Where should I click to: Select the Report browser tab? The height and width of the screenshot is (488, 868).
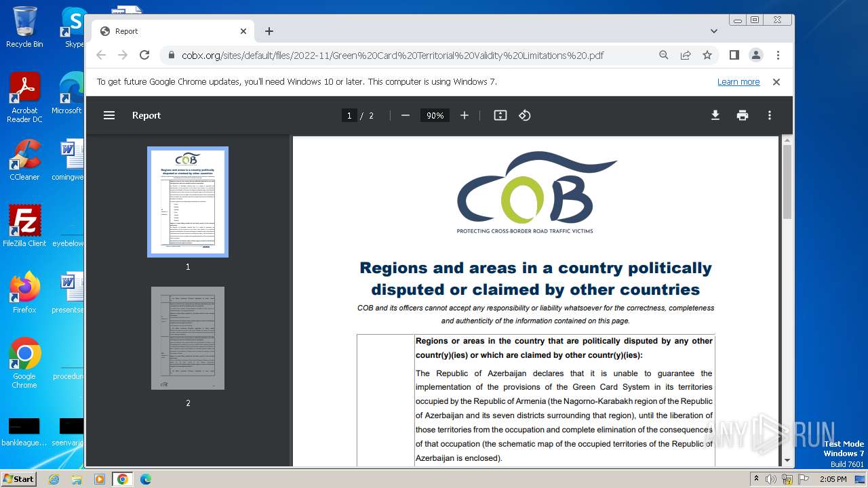point(174,31)
